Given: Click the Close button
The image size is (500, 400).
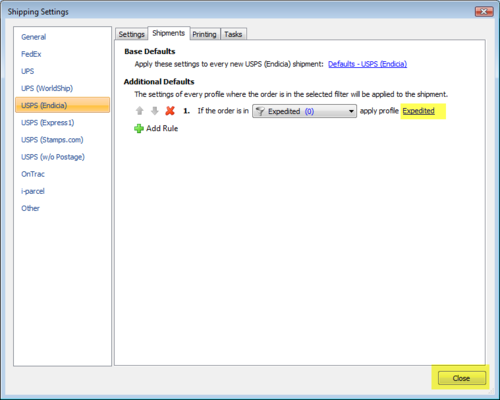Looking at the screenshot, I should [x=461, y=378].
